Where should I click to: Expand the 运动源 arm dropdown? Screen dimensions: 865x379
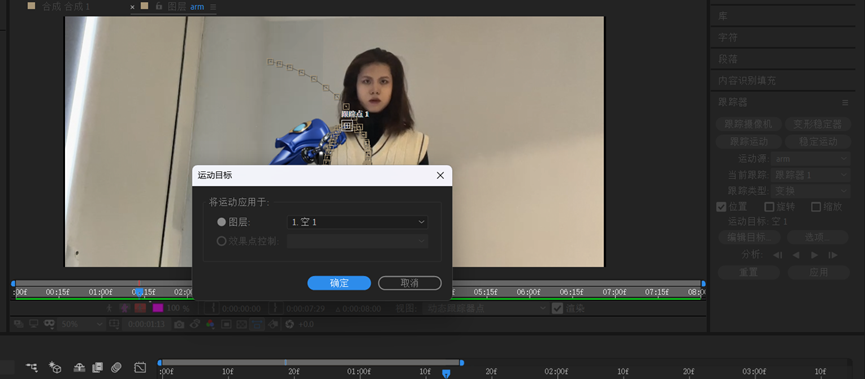pyautogui.click(x=810, y=159)
